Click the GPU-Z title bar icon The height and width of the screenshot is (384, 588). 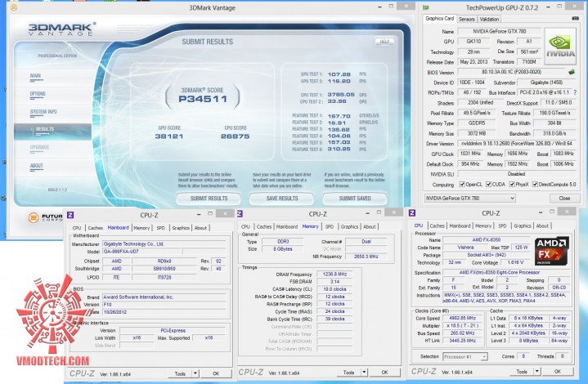pyautogui.click(x=426, y=7)
